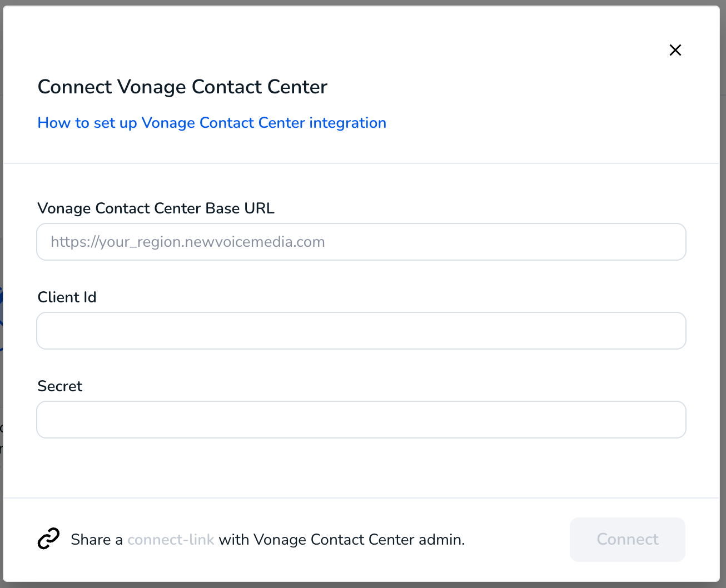Click 'with Vonage Contact Center admin' footer text

tap(342, 540)
